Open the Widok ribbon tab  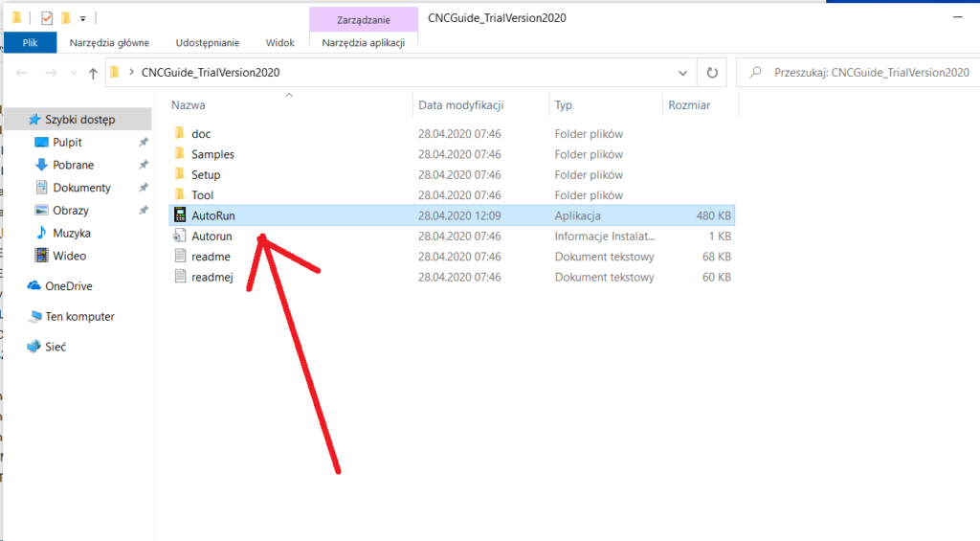pos(280,42)
